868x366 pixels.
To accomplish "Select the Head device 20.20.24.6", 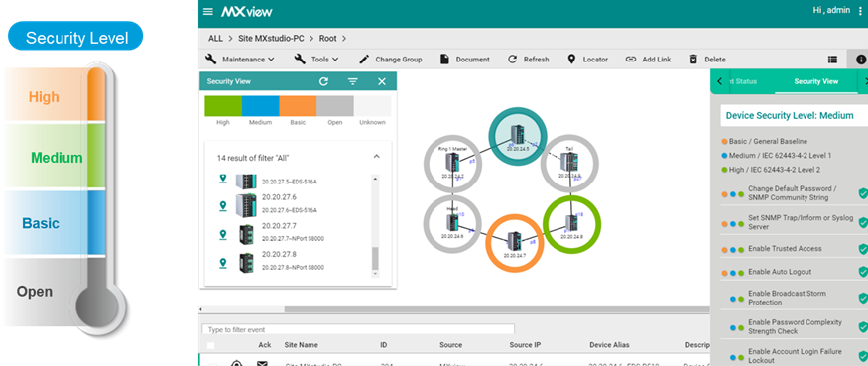I will [x=452, y=223].
